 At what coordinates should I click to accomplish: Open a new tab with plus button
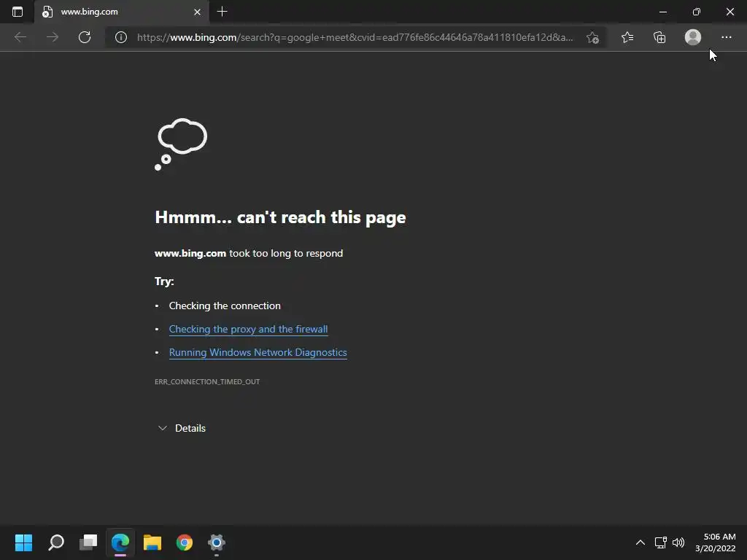[x=222, y=12]
